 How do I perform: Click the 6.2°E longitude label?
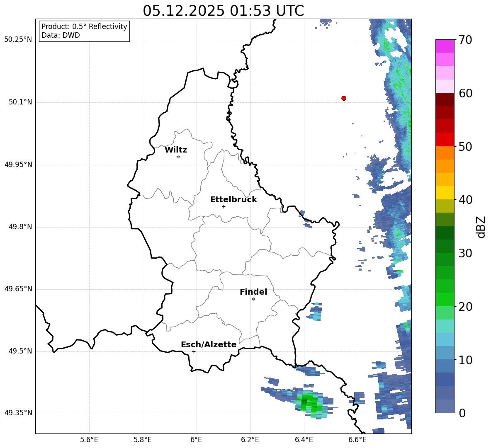tap(250, 440)
